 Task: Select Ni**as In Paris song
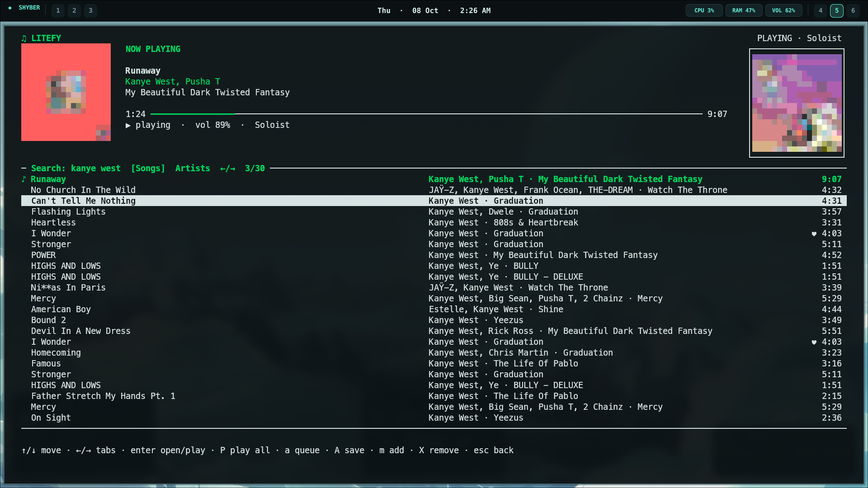[x=68, y=288]
